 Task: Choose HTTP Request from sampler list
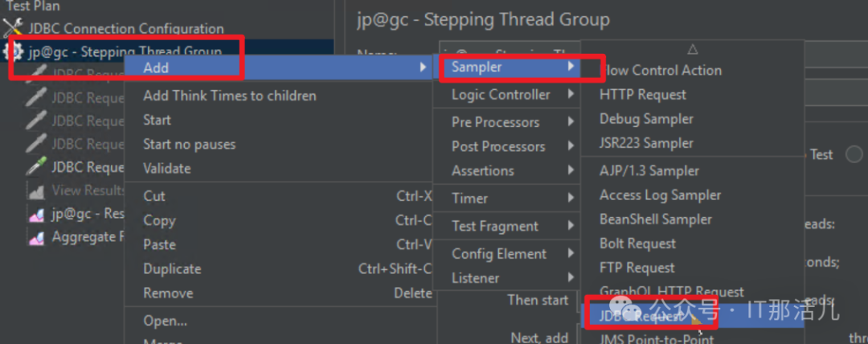[x=642, y=95]
